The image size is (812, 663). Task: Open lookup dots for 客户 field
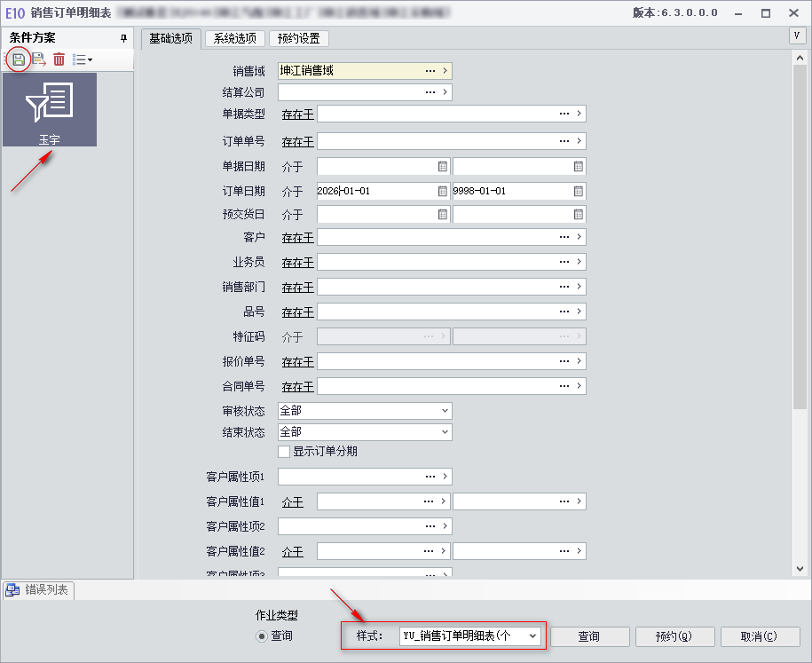(x=564, y=237)
